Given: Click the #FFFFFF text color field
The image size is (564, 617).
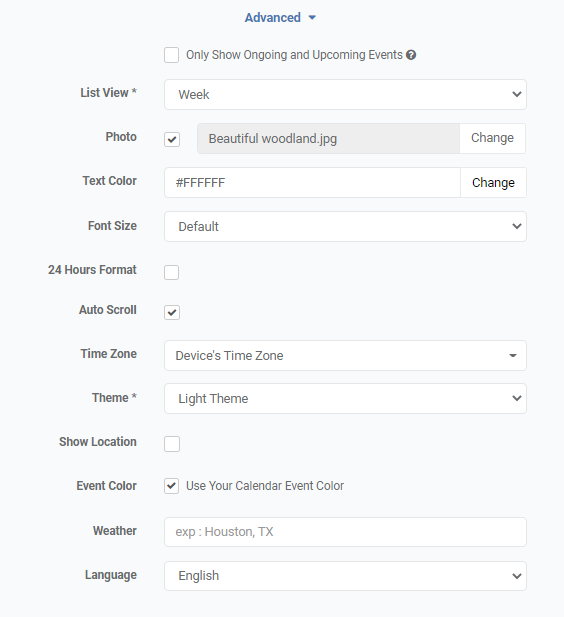Looking at the screenshot, I should click(x=312, y=183).
